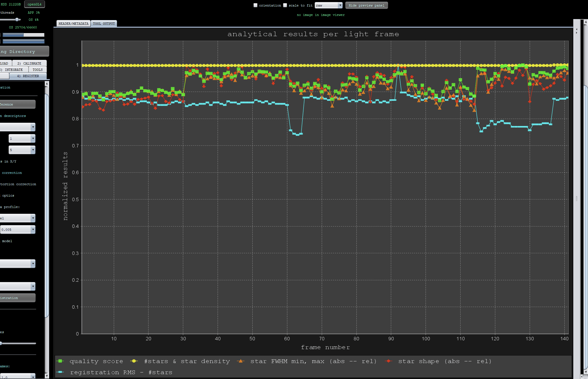Open the dropdown showing value 1
This screenshot has width=588, height=379.
pyautogui.click(x=22, y=138)
